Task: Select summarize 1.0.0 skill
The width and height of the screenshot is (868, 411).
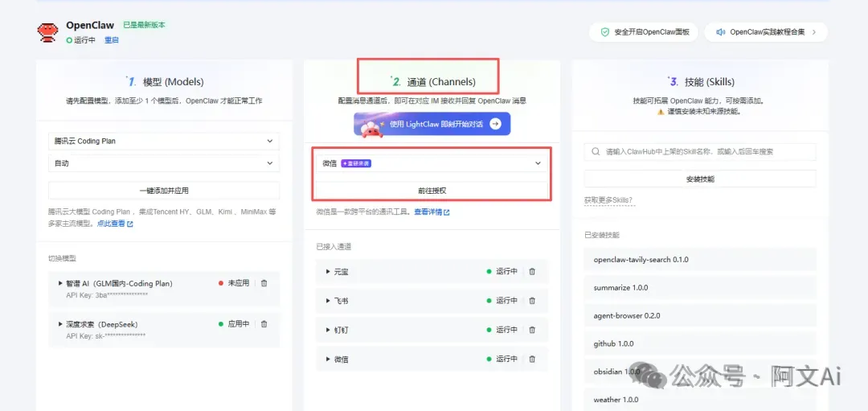Action: [x=700, y=287]
